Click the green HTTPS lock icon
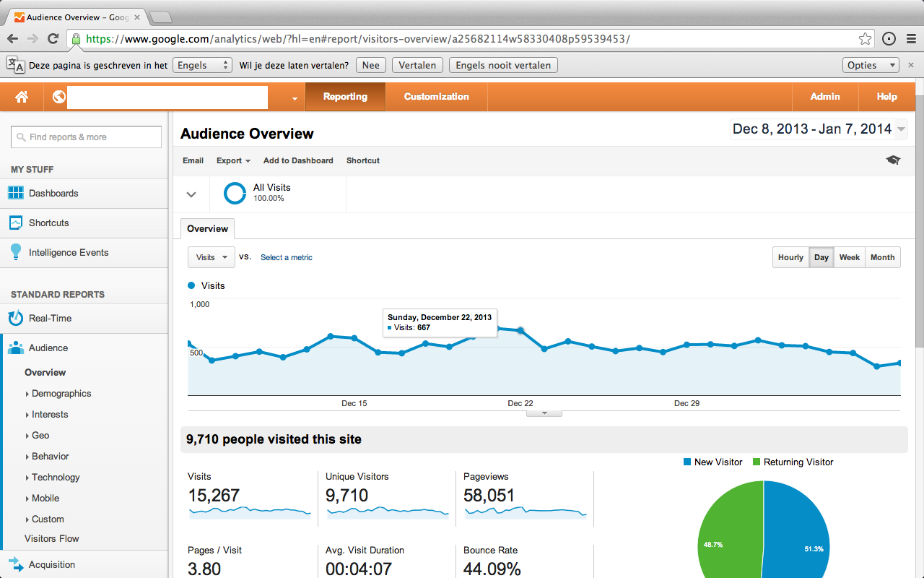Viewport: 924px width, 578px height. [x=76, y=39]
